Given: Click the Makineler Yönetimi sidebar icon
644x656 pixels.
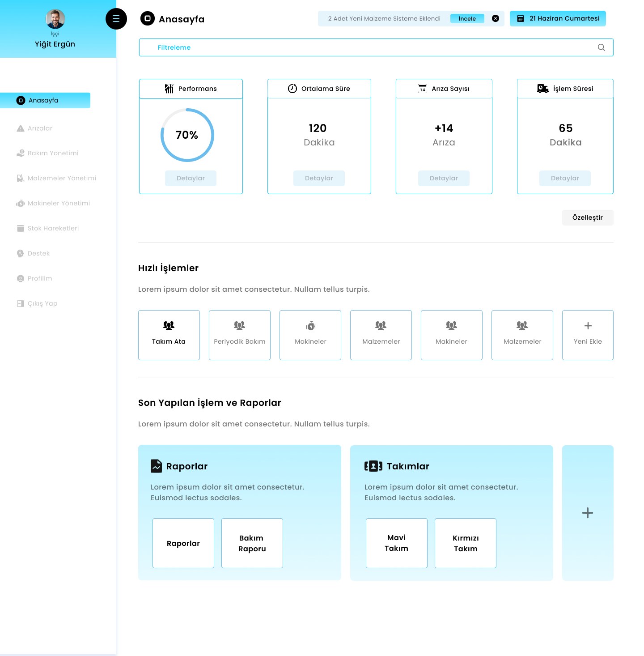Looking at the screenshot, I should tap(21, 203).
